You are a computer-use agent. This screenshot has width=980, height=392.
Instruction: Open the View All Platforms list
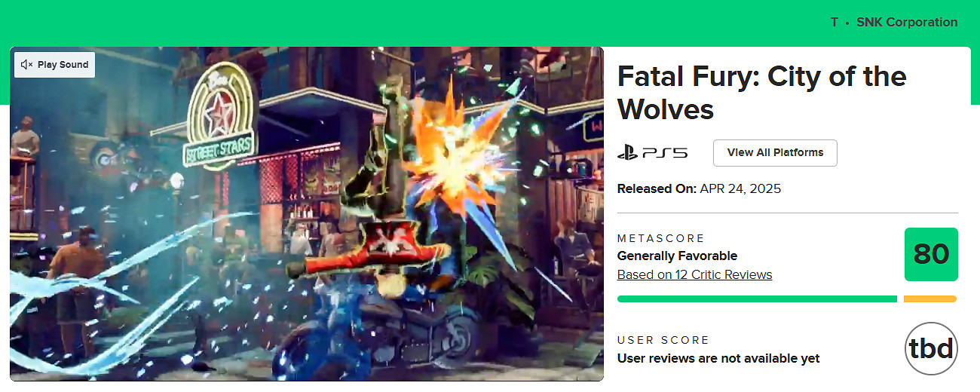775,153
